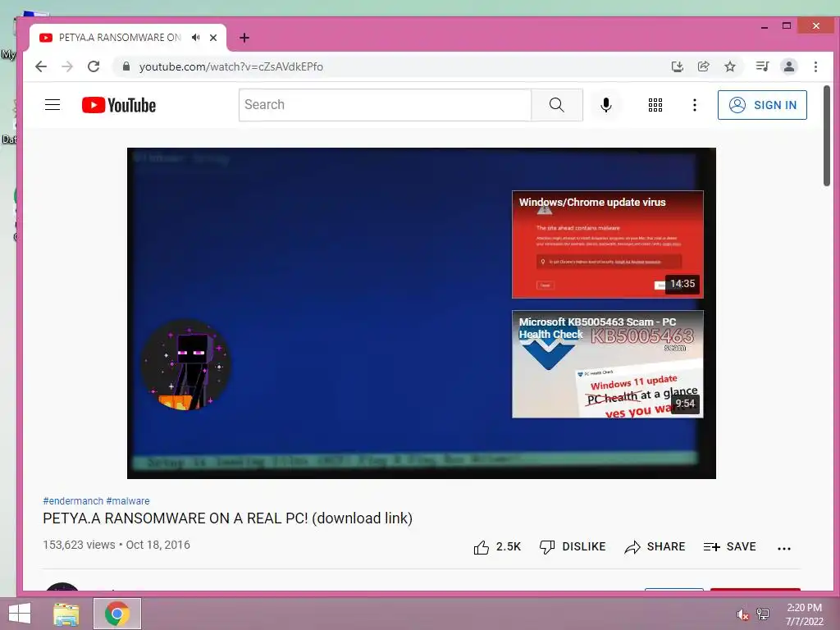Save the video to a playlist
This screenshot has height=630, width=840.
pos(729,547)
